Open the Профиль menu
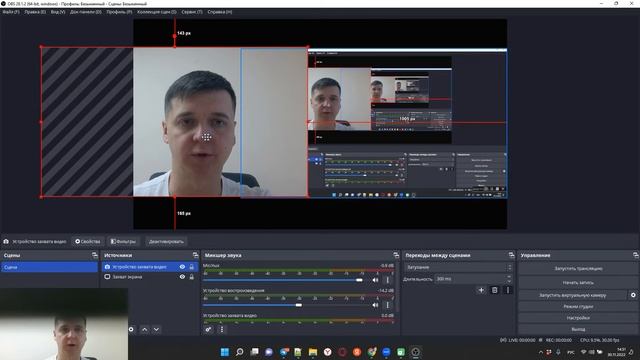The height and width of the screenshot is (360, 640). [x=119, y=12]
